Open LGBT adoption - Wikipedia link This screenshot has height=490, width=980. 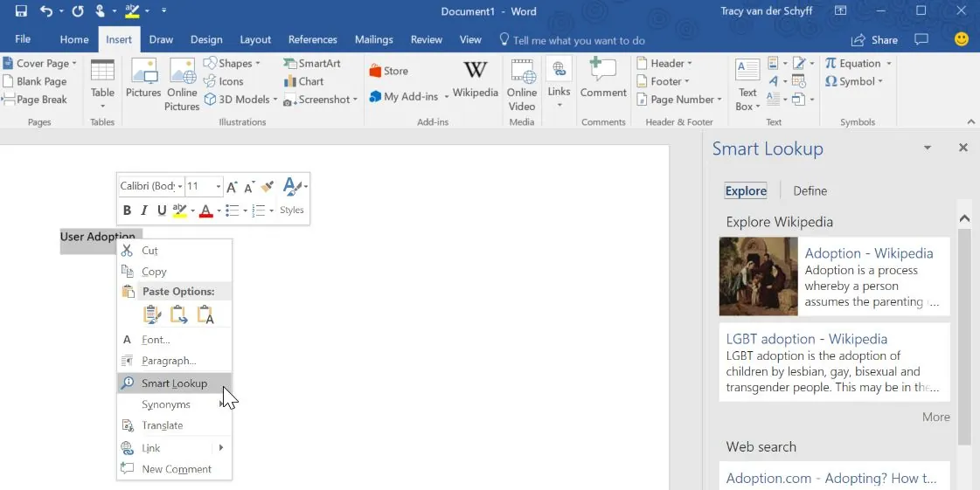pyautogui.click(x=806, y=339)
